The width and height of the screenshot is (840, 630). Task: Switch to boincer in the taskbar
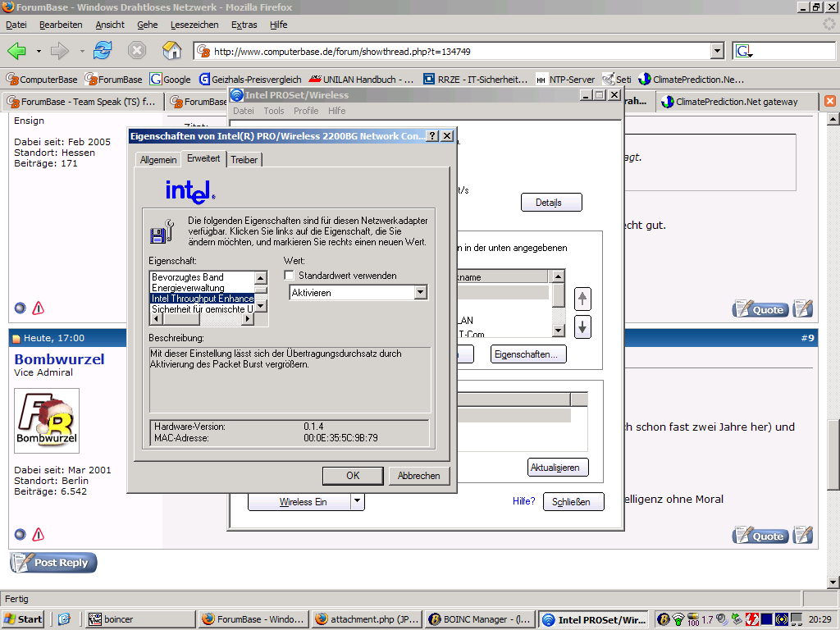pos(139,619)
